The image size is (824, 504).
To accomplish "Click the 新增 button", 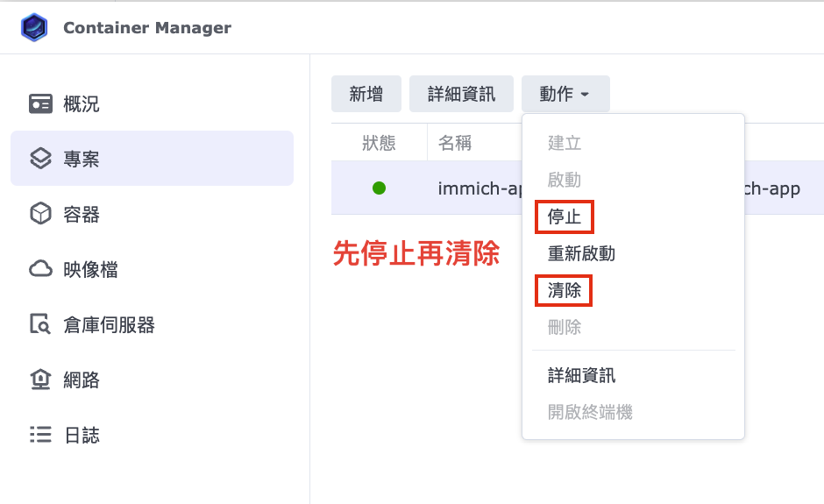I will (366, 94).
